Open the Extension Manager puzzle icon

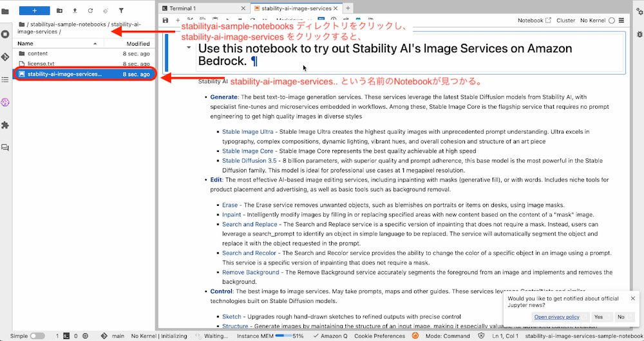(5, 125)
